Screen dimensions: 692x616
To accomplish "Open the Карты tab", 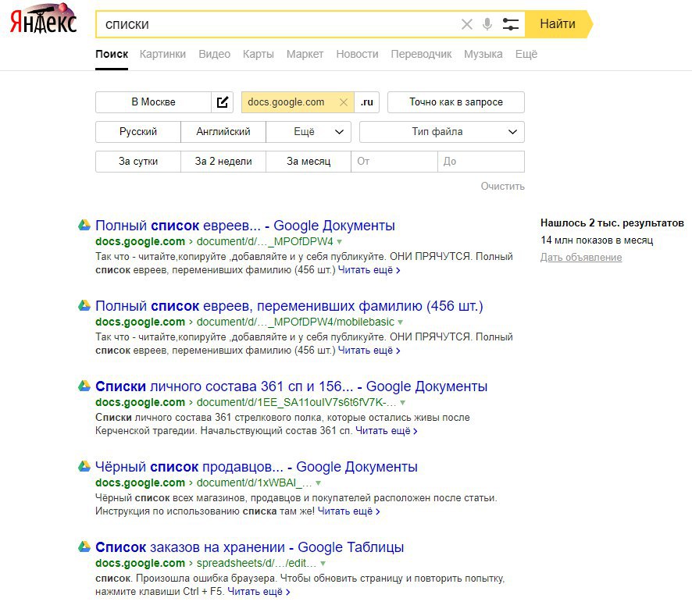I will (259, 55).
